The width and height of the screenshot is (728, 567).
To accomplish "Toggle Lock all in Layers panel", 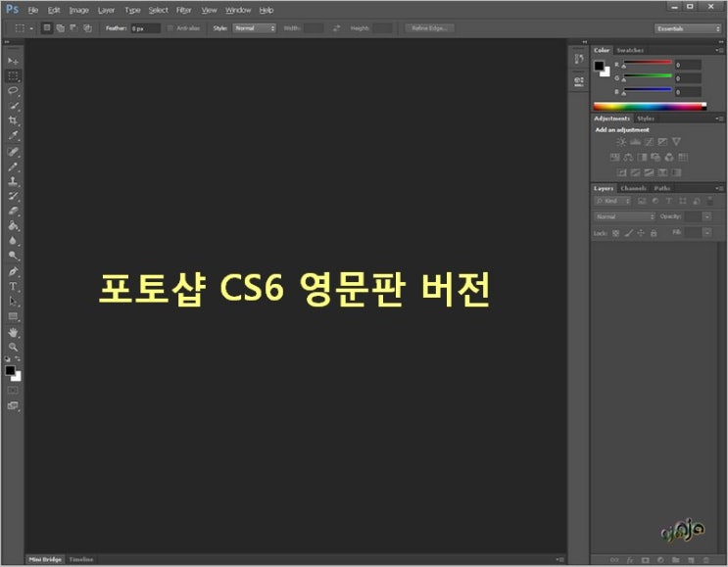I will (654, 233).
